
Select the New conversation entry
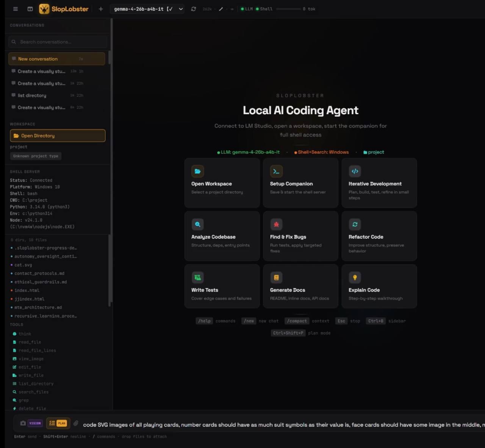click(x=57, y=59)
